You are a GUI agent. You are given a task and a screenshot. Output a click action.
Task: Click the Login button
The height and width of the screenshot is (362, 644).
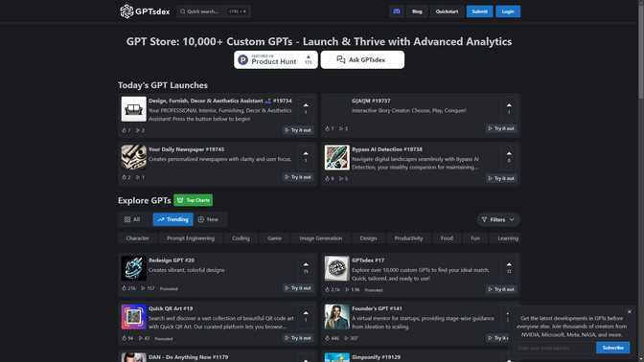point(508,11)
